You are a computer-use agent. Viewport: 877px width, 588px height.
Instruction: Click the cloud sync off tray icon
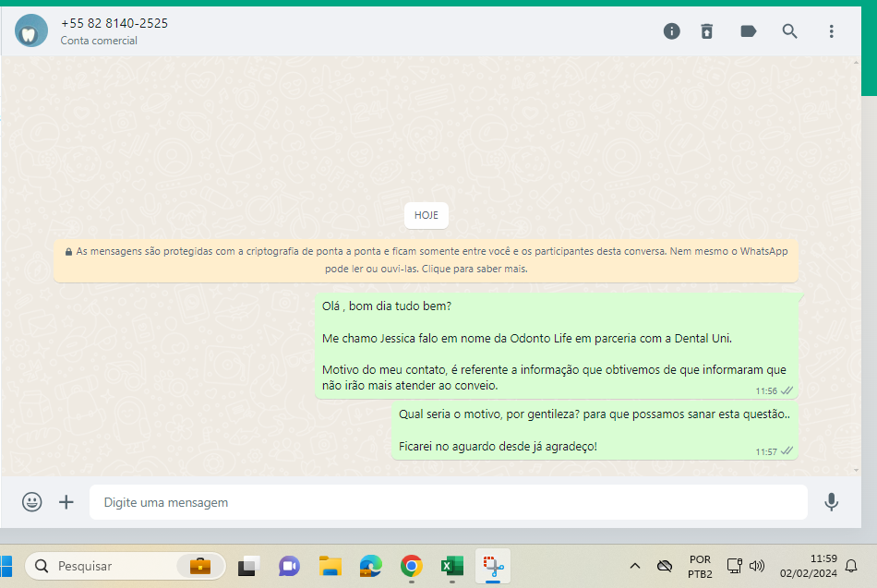[665, 566]
